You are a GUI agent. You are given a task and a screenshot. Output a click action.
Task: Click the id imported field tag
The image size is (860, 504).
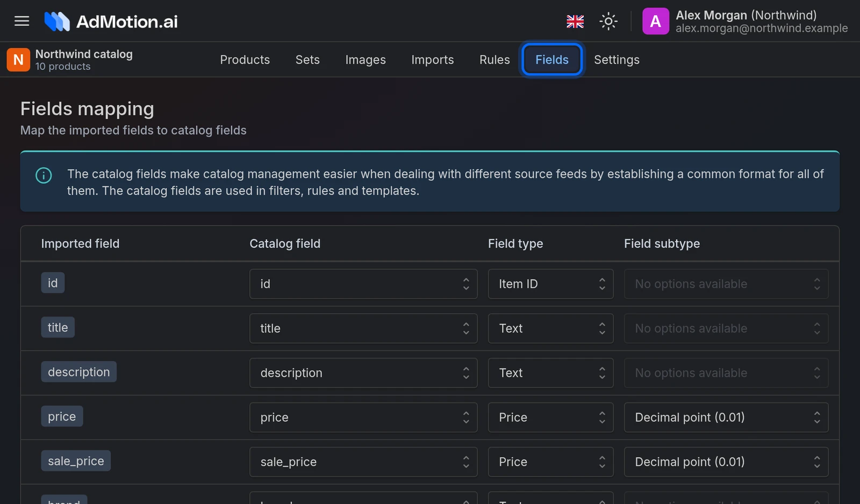click(x=53, y=283)
